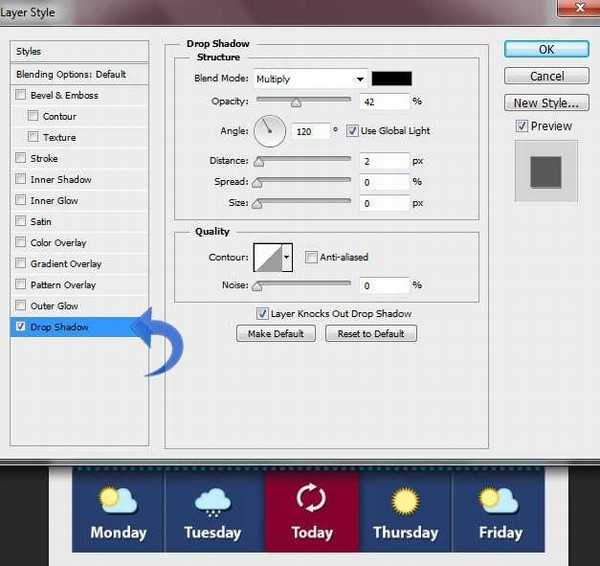Image resolution: width=600 pixels, height=566 pixels.
Task: Click the Contour curve thumbnail
Action: [x=266, y=257]
